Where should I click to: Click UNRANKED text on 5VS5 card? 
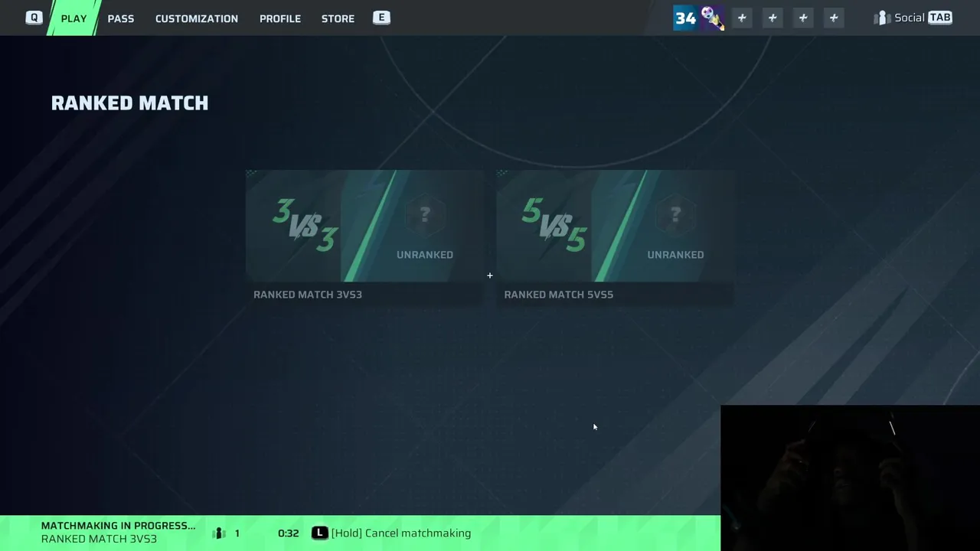tap(675, 255)
